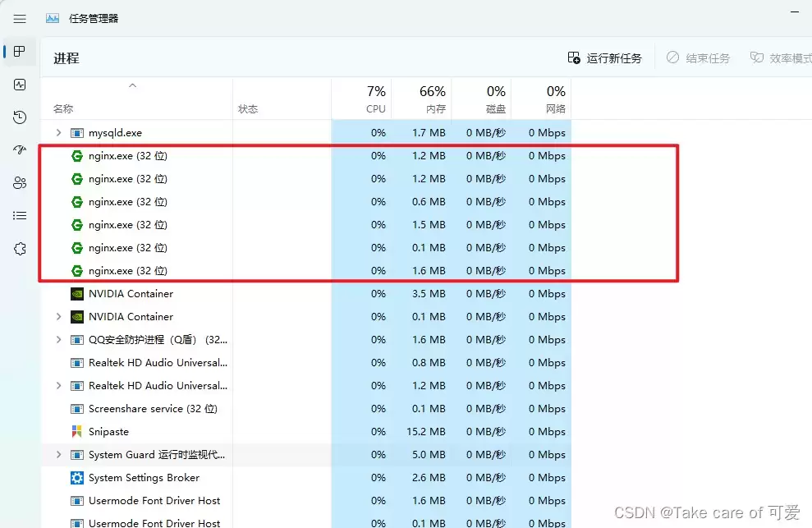The height and width of the screenshot is (528, 812).
Task: Click the NVIDIA Container icon using 3.5 MB
Action: point(76,294)
